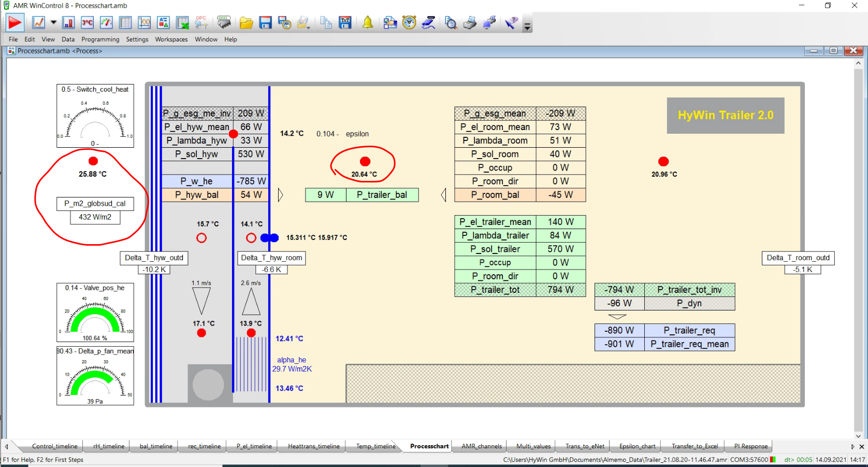Select the P_m2_globsud_cal label box
Viewport: 868px width, 467px height.
(x=95, y=204)
